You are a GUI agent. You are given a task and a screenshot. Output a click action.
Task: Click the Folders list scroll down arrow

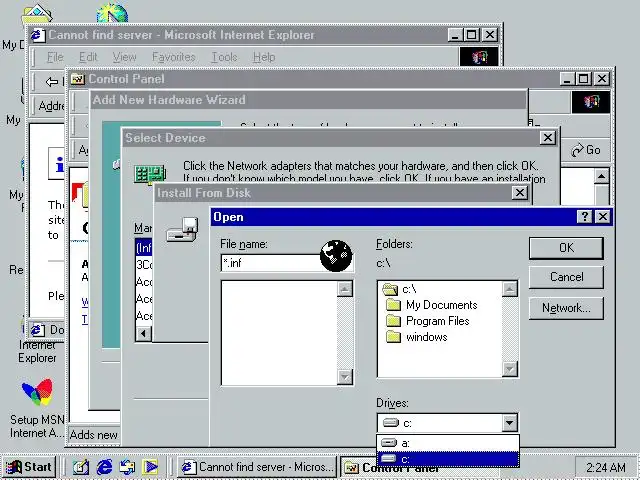[x=509, y=369]
